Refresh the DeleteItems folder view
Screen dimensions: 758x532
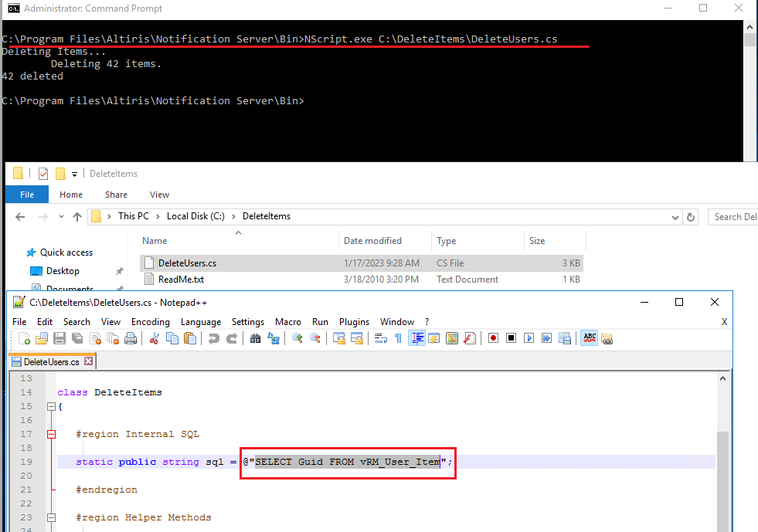(x=690, y=217)
